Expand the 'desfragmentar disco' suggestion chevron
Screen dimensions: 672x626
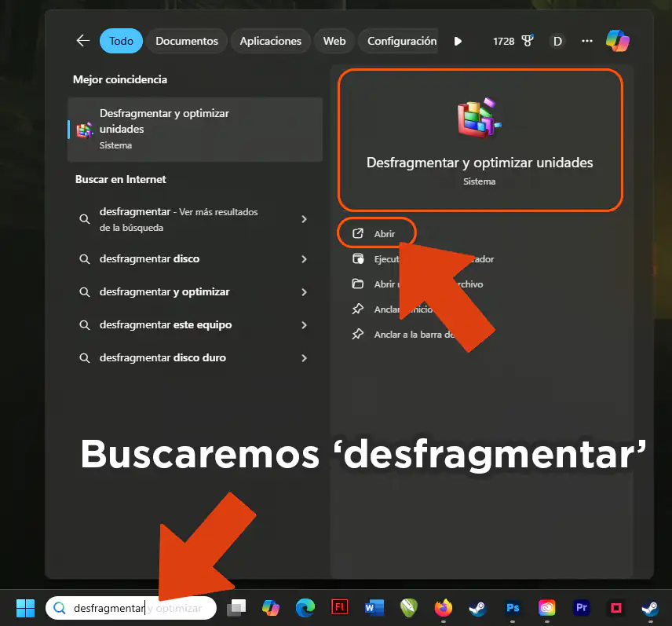pos(305,259)
